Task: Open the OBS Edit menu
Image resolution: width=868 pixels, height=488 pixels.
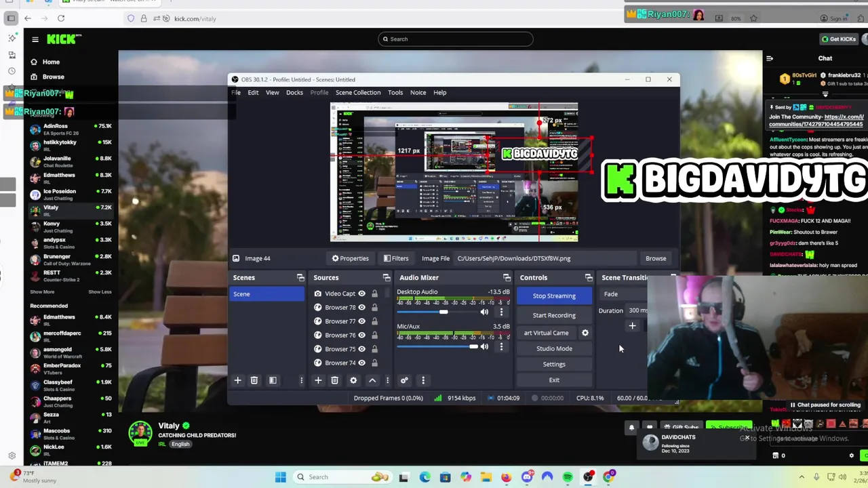Action: (x=253, y=93)
